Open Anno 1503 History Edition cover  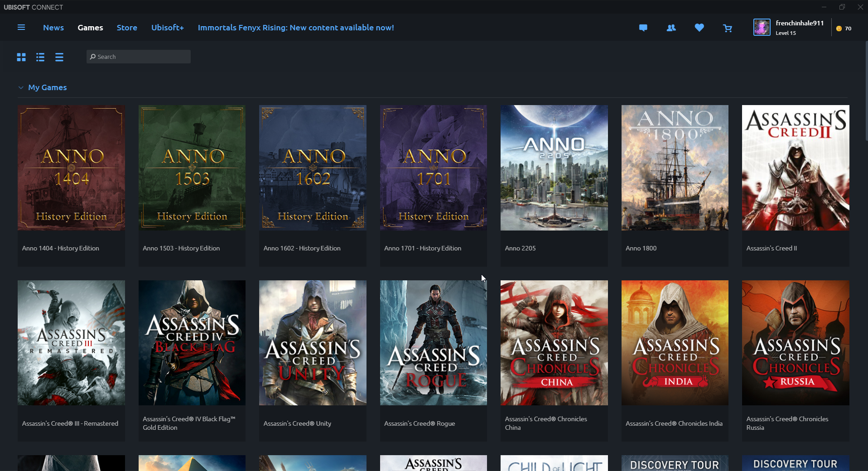[192, 168]
